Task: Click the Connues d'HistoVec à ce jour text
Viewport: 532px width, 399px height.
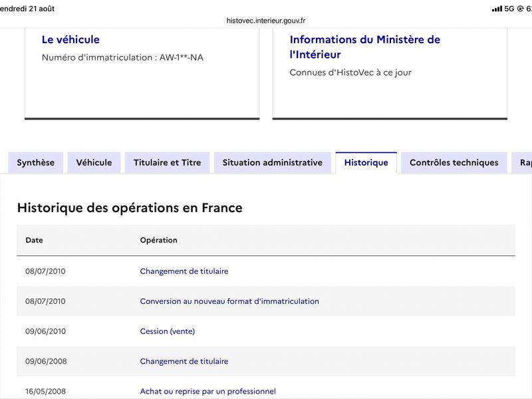Action: pyautogui.click(x=350, y=72)
